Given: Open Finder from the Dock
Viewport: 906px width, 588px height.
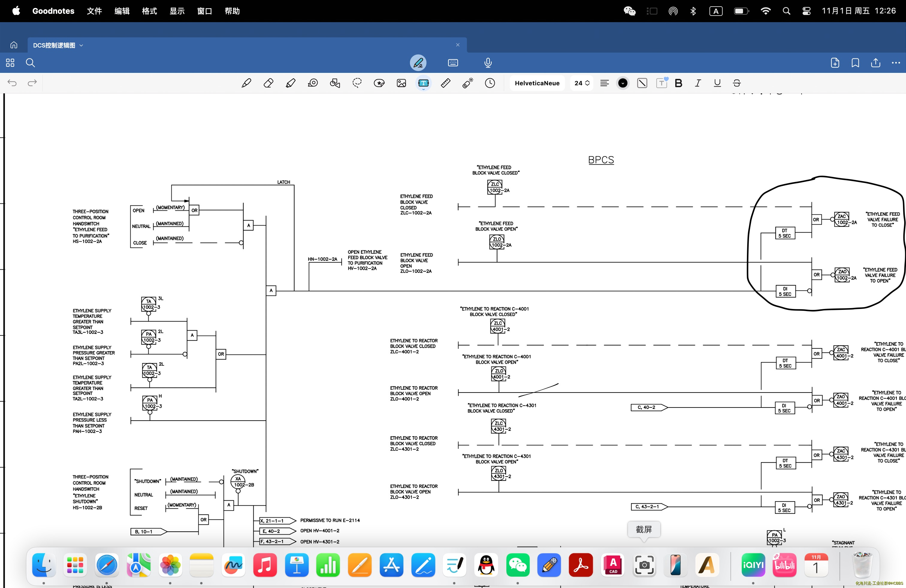Looking at the screenshot, I should coord(44,565).
